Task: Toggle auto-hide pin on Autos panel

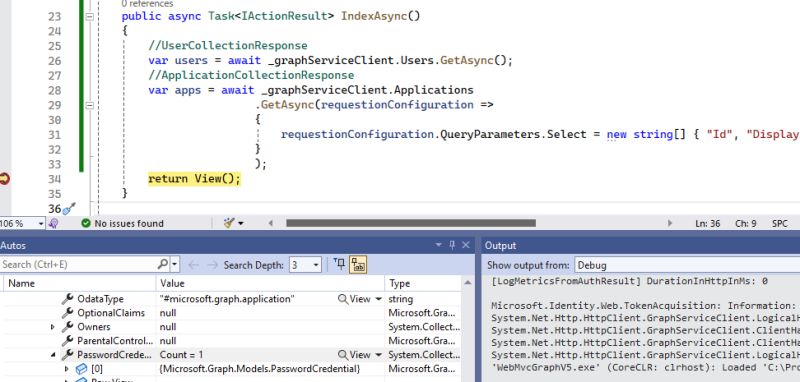Action: [x=452, y=245]
